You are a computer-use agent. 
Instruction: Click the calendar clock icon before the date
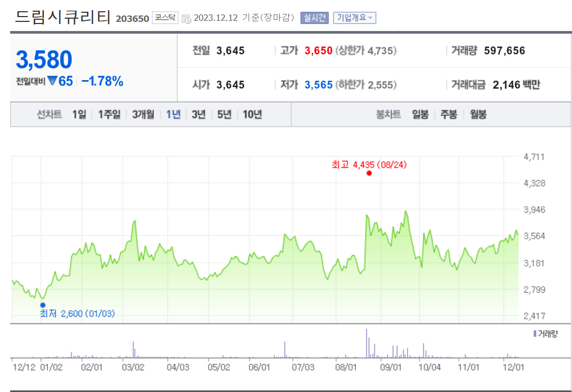[186, 19]
